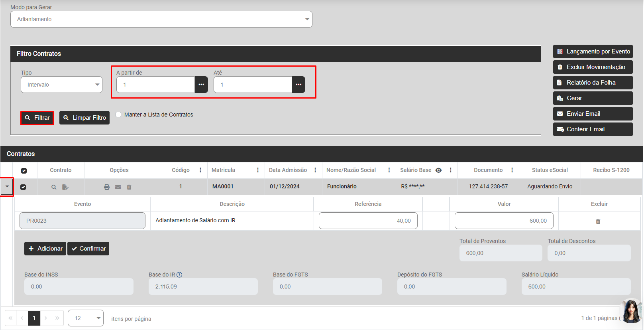Click the Relatório da Folha button
The height and width of the screenshot is (330, 644).
(x=593, y=83)
